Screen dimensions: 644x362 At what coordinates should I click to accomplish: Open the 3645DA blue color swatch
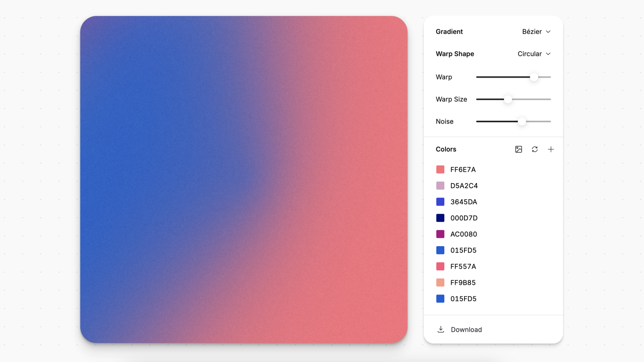pyautogui.click(x=440, y=202)
